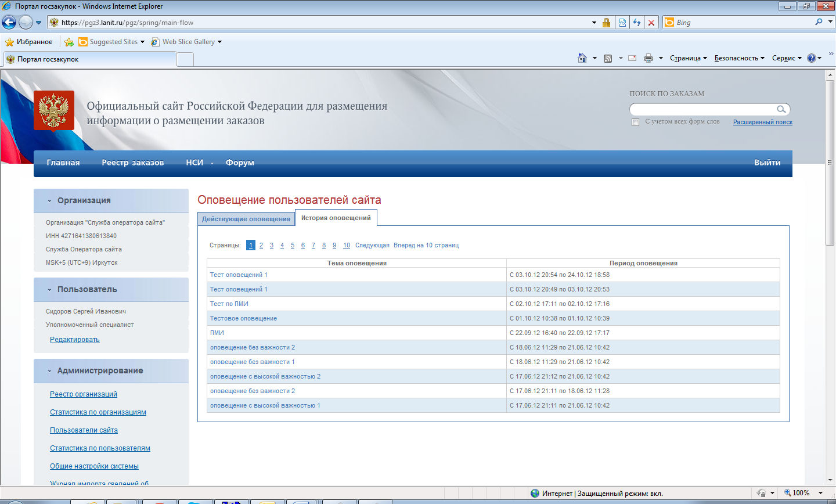836x504 pixels.
Task: Click Вперед на 10 страниц link
Action: pos(426,246)
